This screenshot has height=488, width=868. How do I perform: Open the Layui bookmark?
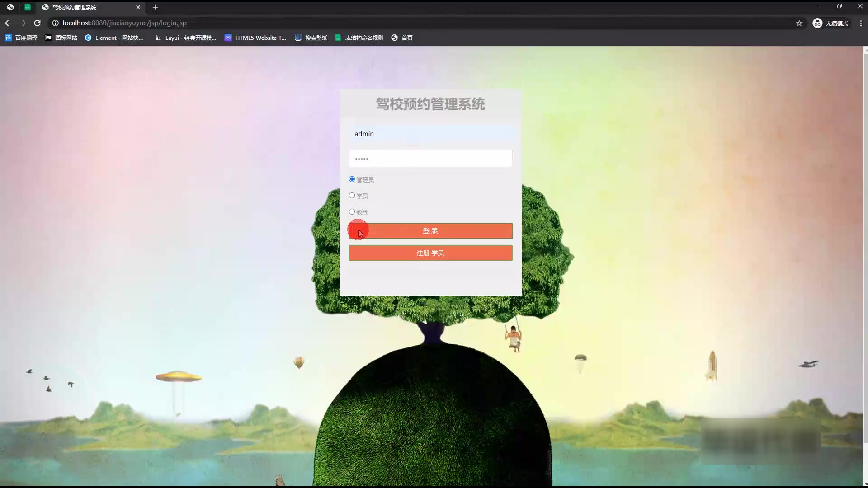click(185, 38)
